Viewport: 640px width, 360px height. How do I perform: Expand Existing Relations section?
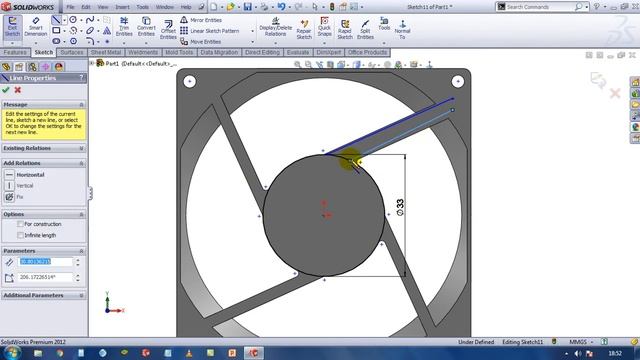click(81, 149)
